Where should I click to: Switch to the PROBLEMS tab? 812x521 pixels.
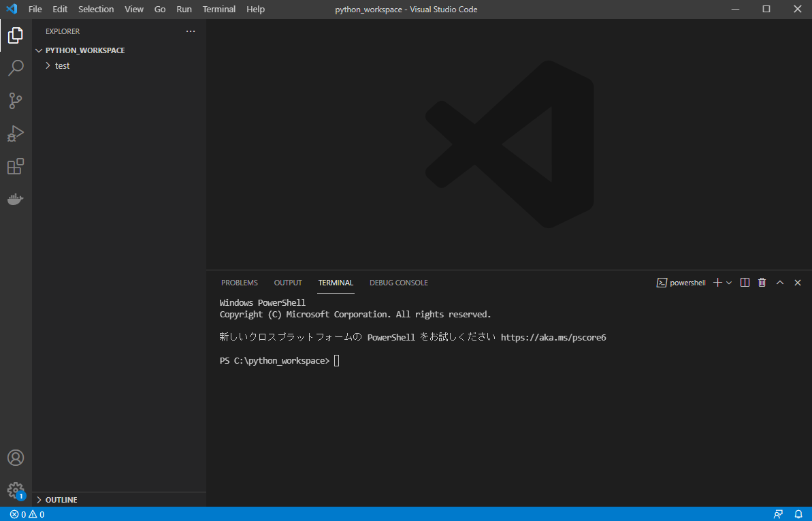(240, 283)
